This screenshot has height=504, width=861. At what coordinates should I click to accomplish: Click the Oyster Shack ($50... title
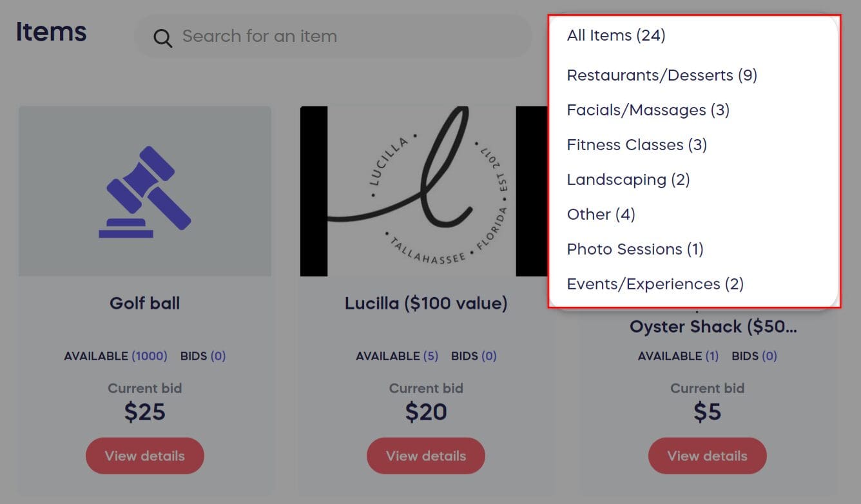click(x=713, y=327)
